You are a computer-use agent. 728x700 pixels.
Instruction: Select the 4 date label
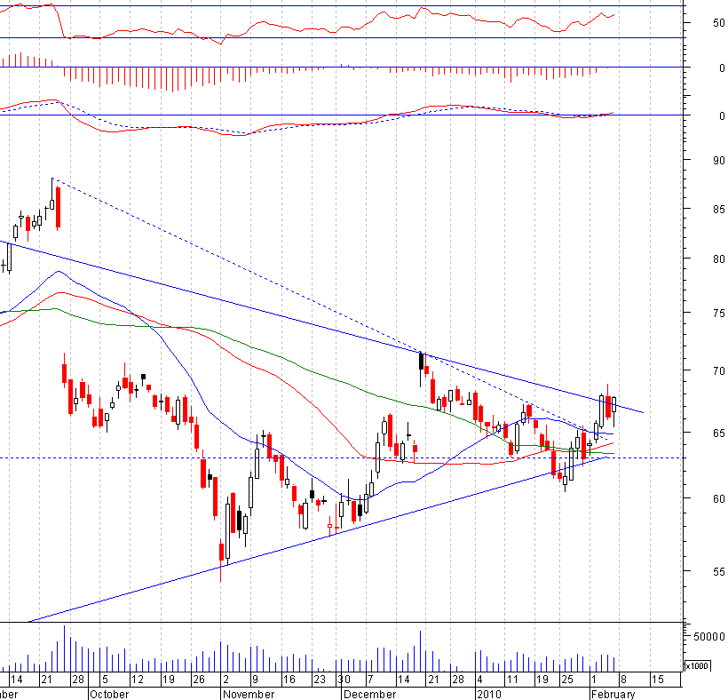pos(479,680)
